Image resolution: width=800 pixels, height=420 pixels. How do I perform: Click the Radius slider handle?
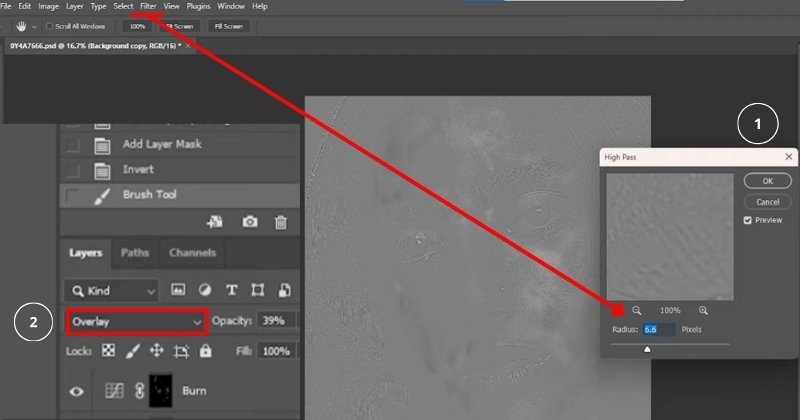(x=647, y=349)
